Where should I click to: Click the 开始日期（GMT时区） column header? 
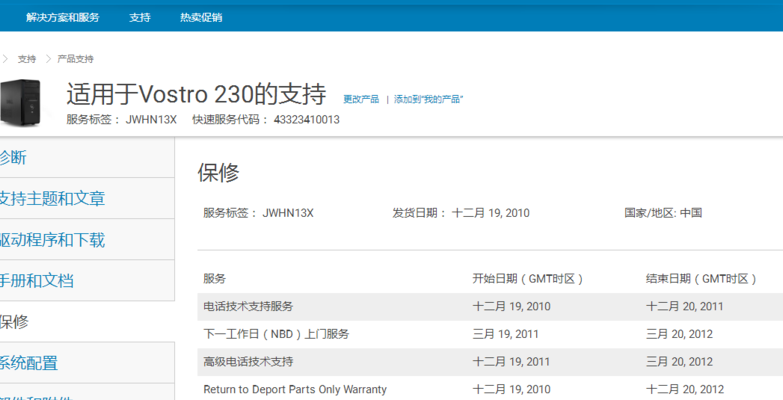pyautogui.click(x=528, y=279)
